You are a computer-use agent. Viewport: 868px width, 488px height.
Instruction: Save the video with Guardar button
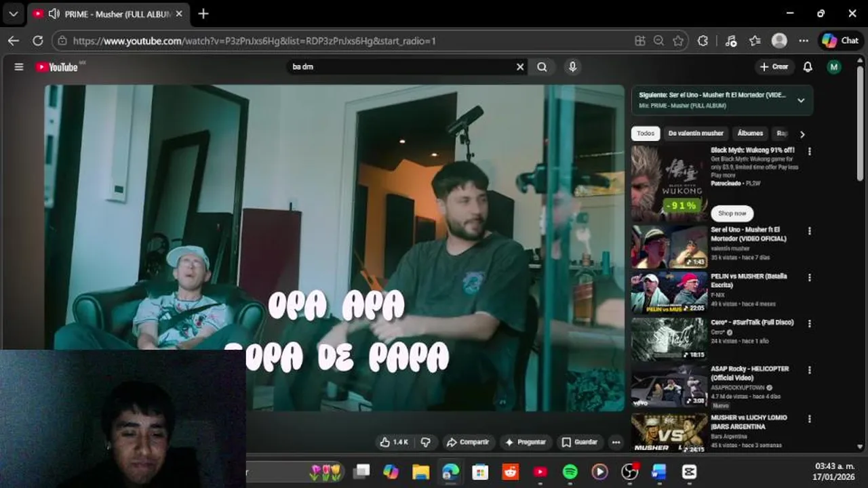[580, 442]
